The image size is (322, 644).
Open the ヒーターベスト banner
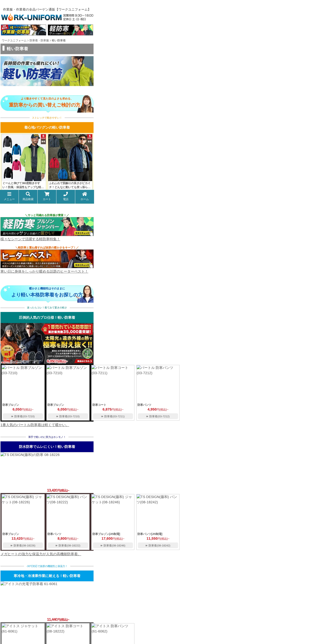tap(47, 259)
